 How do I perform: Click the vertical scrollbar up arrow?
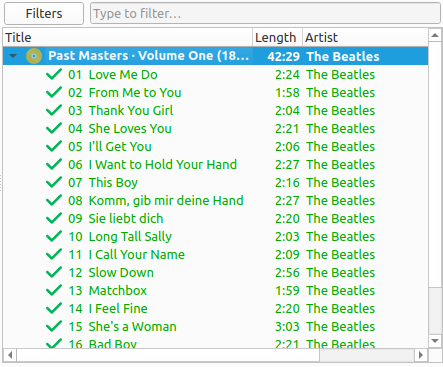tap(435, 35)
